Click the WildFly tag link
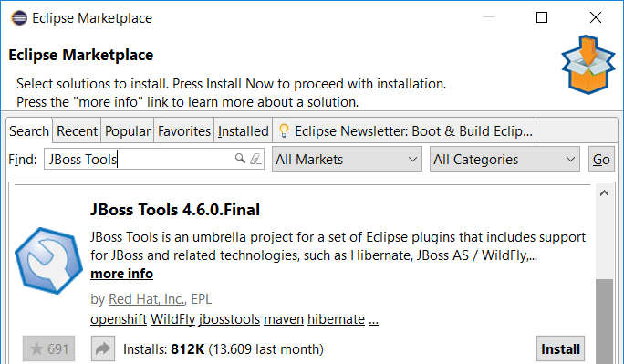624x364 pixels. [172, 319]
